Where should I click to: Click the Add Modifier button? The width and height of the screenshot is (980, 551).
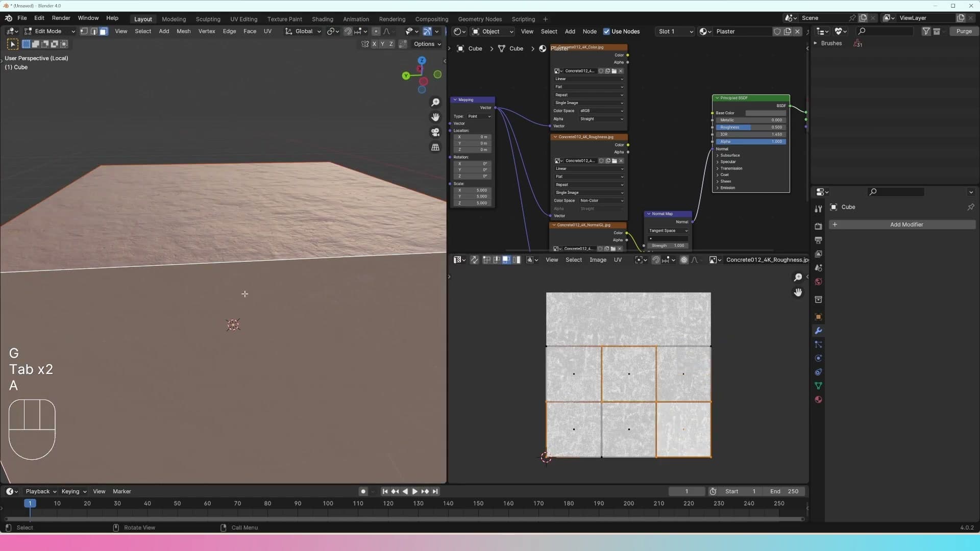902,225
